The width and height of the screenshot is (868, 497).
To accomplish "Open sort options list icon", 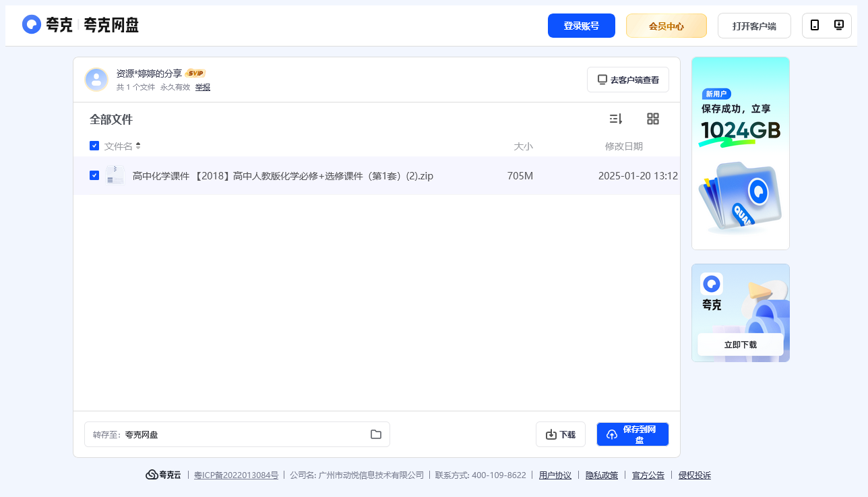I will pyautogui.click(x=616, y=119).
